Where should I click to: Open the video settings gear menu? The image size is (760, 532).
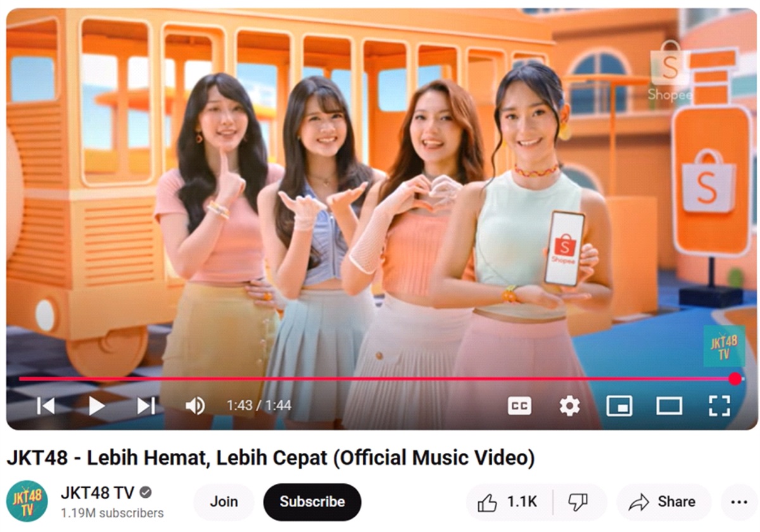tap(569, 405)
